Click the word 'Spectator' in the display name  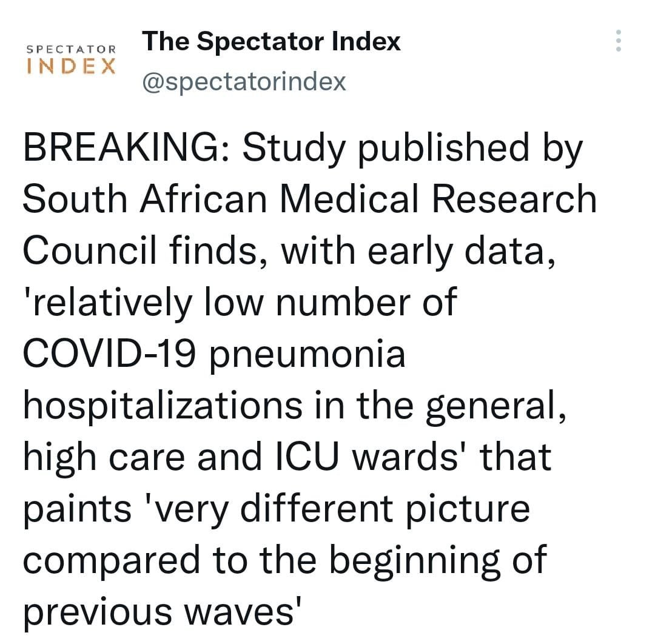click(260, 42)
